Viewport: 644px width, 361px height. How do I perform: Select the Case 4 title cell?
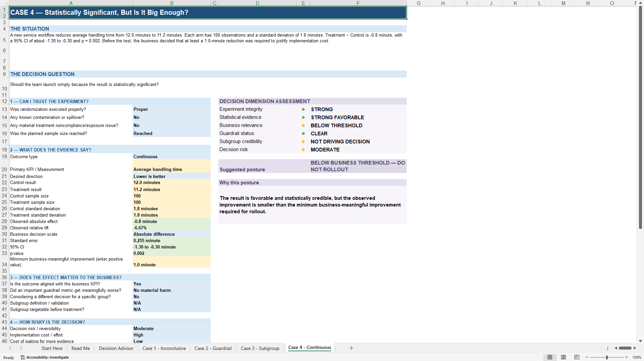coord(208,12)
